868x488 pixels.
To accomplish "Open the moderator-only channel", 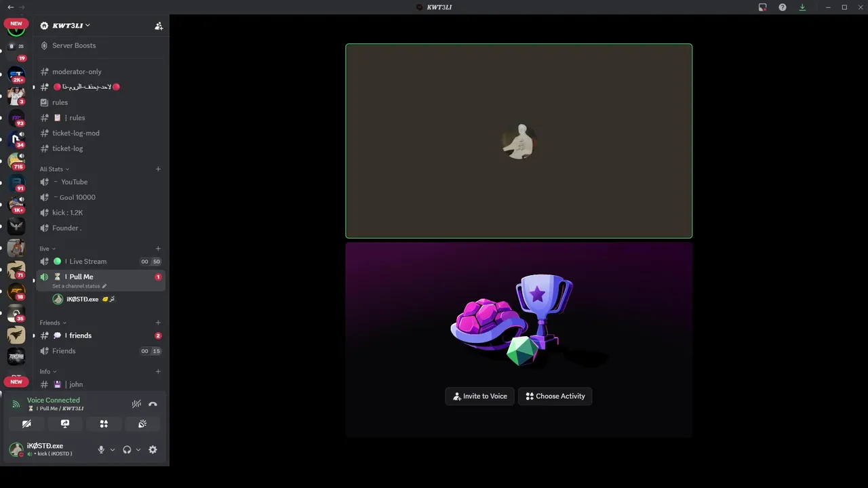I will tap(100, 72).
